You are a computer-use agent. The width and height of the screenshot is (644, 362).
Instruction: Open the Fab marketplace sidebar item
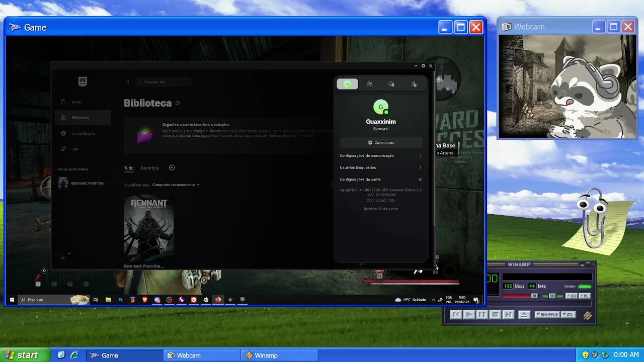(x=83, y=149)
